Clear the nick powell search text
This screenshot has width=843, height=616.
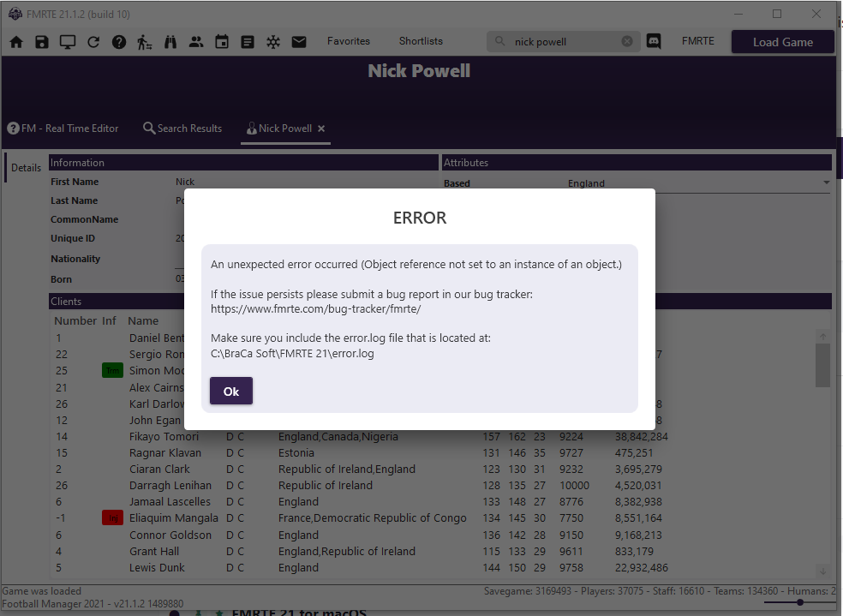tap(627, 41)
